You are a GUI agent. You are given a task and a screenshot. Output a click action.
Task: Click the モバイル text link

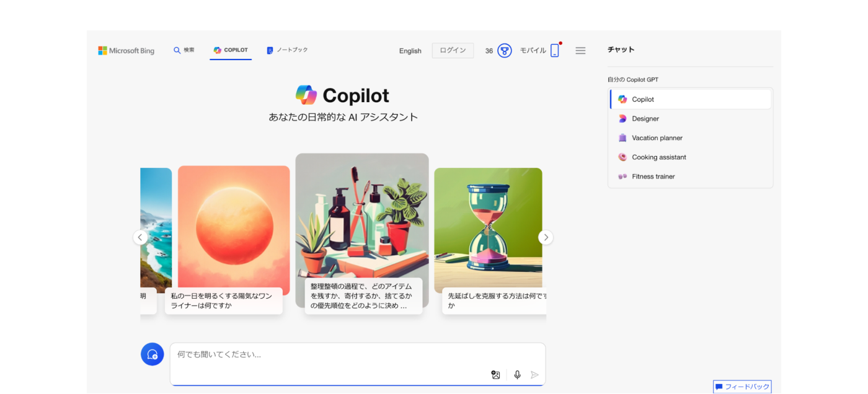click(x=533, y=51)
